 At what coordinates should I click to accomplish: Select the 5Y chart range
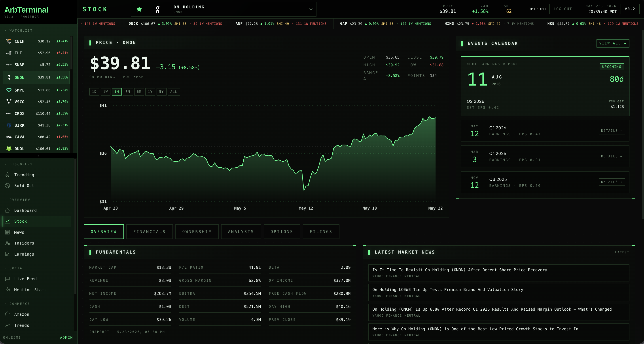point(161,92)
